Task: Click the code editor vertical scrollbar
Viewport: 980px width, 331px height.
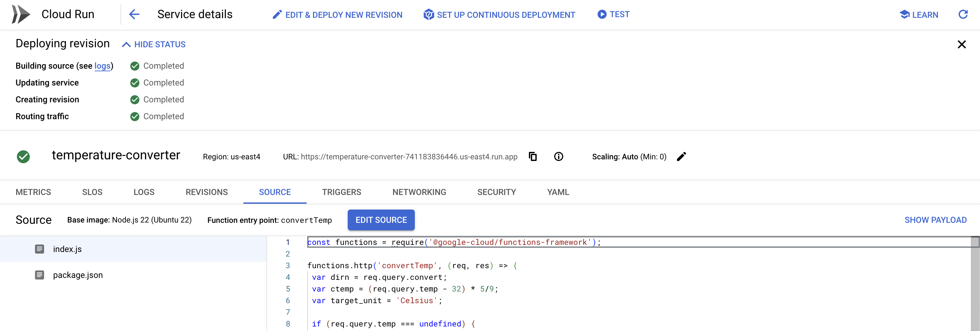Action: pyautogui.click(x=975, y=283)
